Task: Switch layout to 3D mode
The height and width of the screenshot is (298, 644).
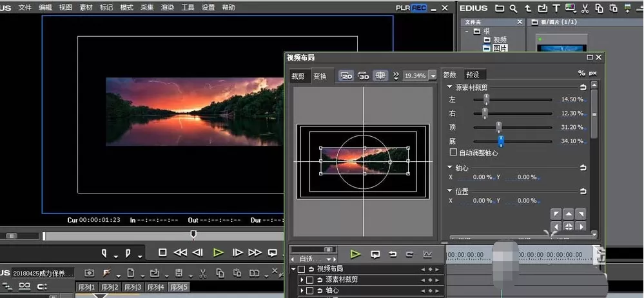Action: pyautogui.click(x=364, y=75)
